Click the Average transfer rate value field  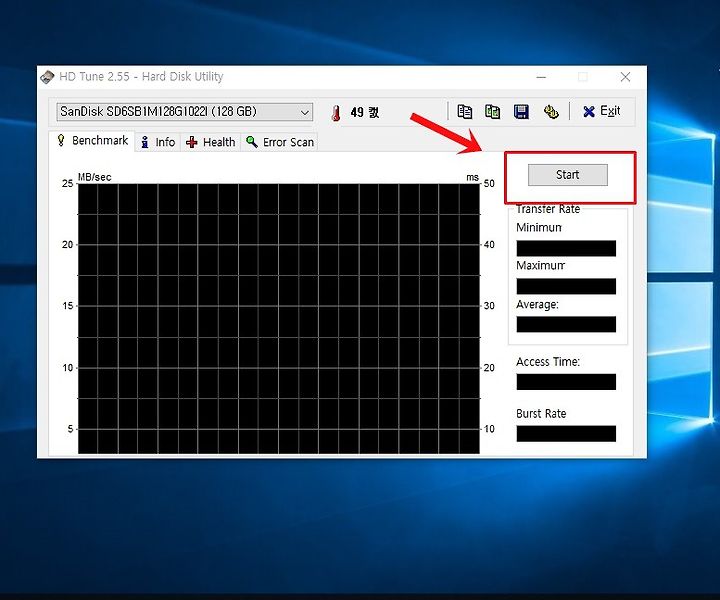click(x=566, y=325)
